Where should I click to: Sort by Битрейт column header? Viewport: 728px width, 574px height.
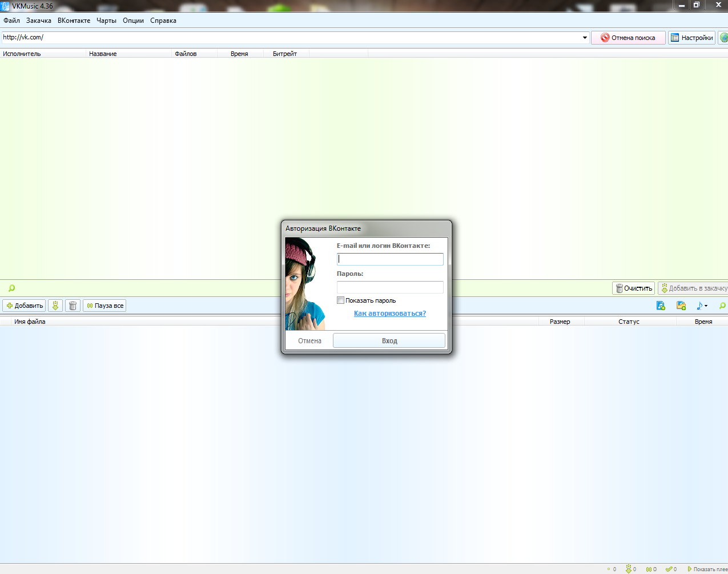coord(285,54)
